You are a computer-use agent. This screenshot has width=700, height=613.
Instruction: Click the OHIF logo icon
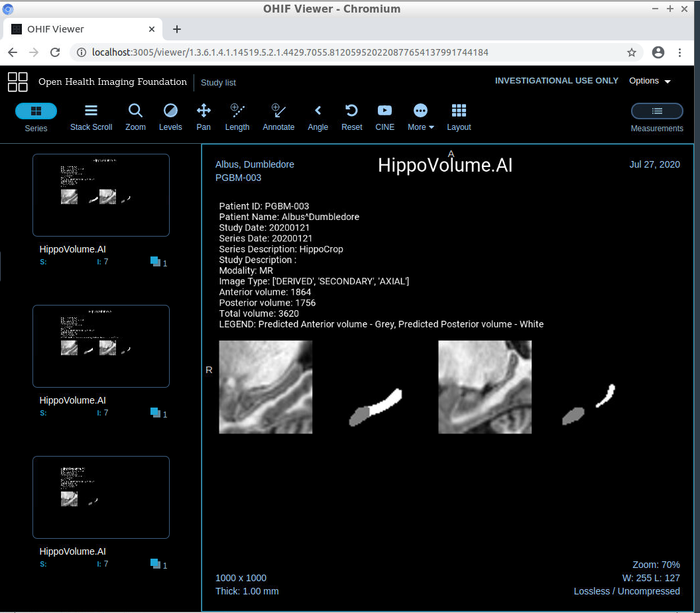point(18,82)
